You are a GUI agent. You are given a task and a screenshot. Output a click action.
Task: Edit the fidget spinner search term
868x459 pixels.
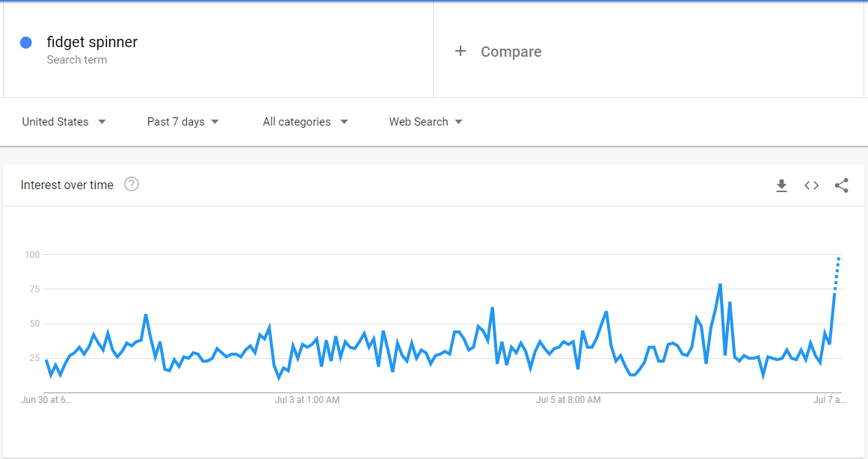tap(92, 42)
